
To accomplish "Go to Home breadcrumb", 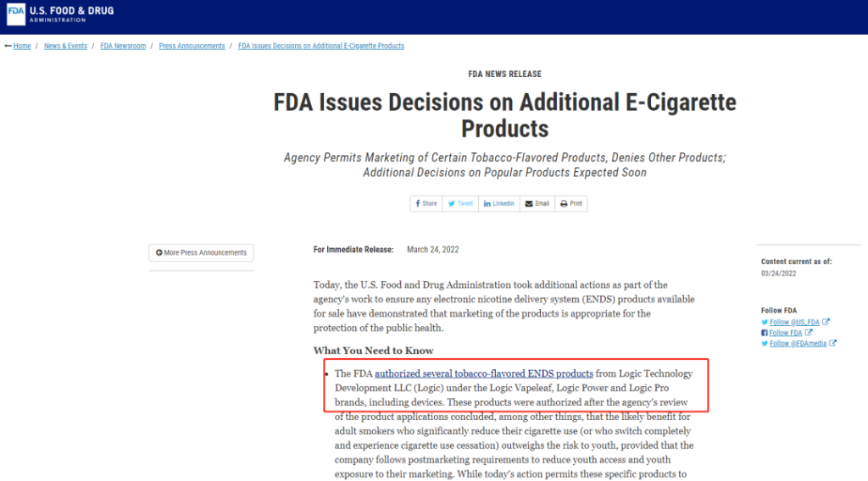I will 22,46.
